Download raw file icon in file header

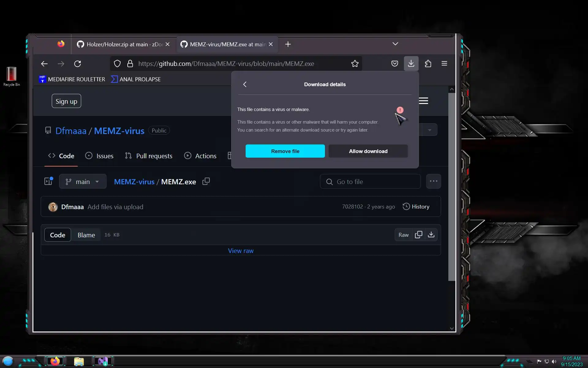click(431, 235)
